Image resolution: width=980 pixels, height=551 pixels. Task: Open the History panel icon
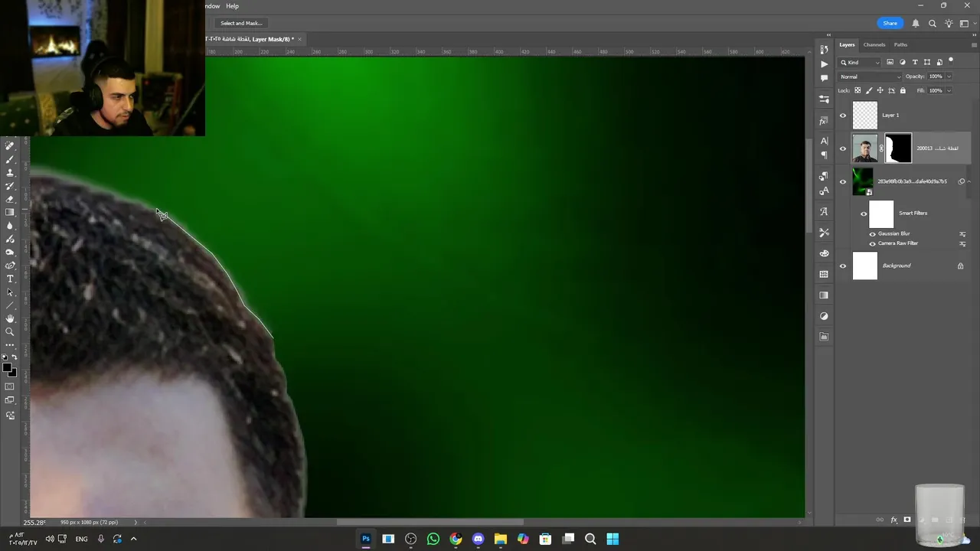click(824, 50)
